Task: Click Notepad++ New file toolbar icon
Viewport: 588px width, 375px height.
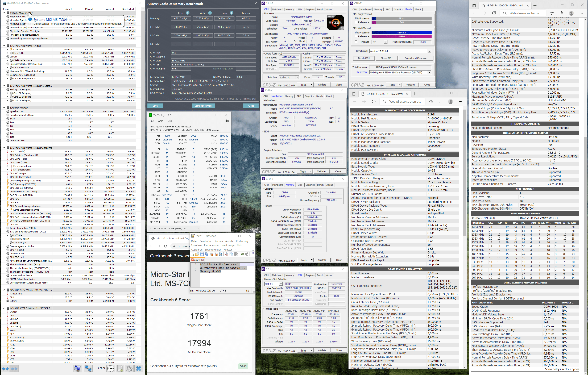Action: pyautogui.click(x=193, y=254)
